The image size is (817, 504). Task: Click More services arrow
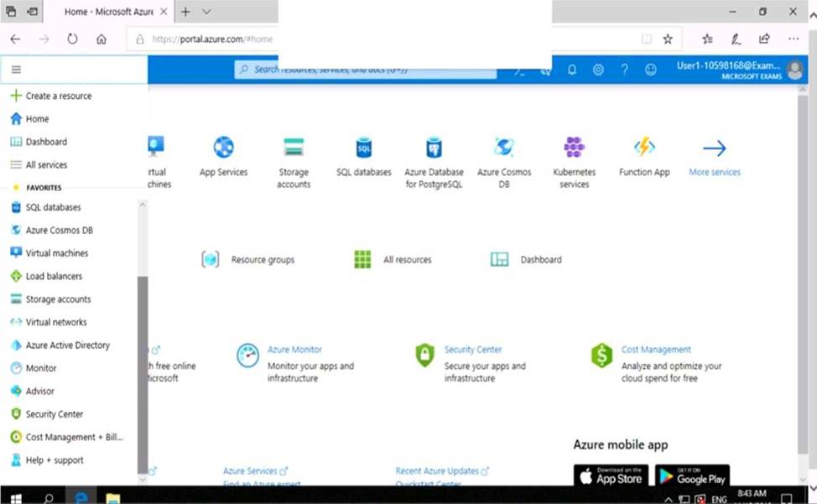click(x=715, y=149)
